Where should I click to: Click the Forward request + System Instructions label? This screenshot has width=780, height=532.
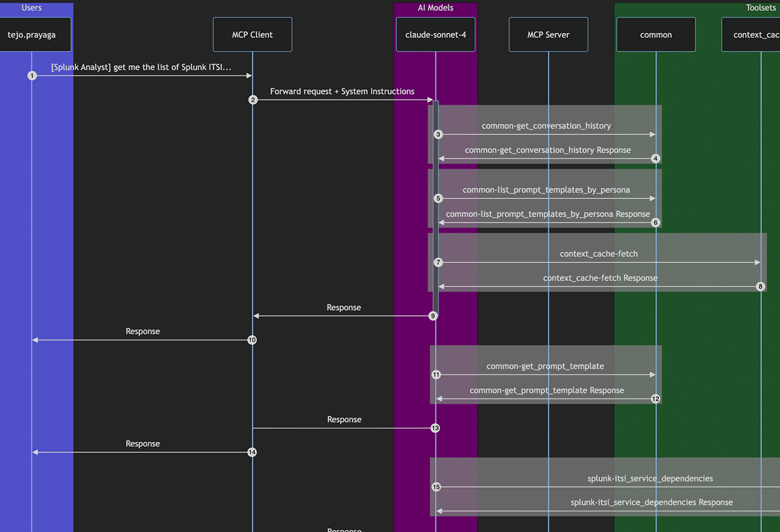[342, 91]
